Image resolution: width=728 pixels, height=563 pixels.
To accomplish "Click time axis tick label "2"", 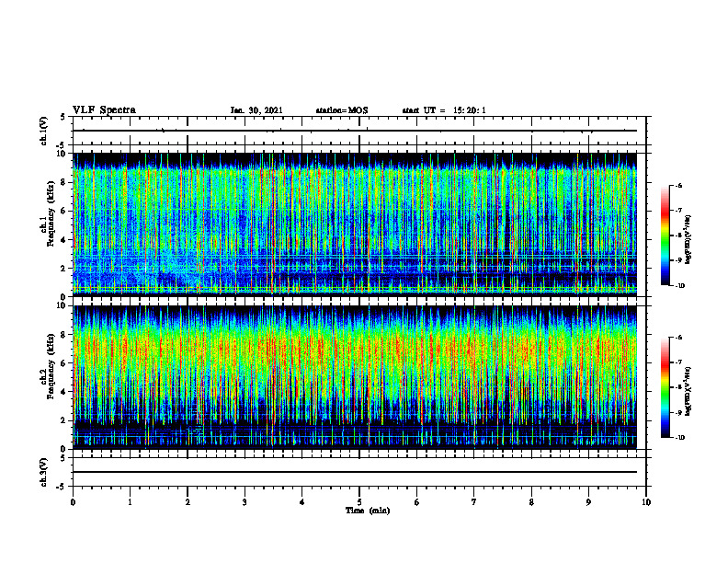I will click(188, 502).
